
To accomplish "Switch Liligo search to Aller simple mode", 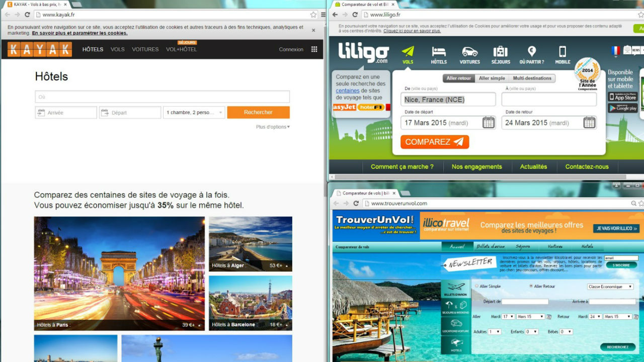I will pyautogui.click(x=492, y=78).
